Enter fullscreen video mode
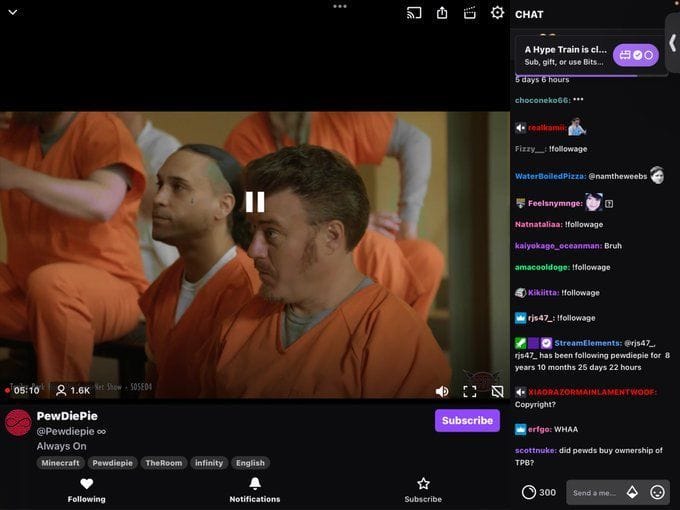The image size is (680, 510). tap(469, 391)
